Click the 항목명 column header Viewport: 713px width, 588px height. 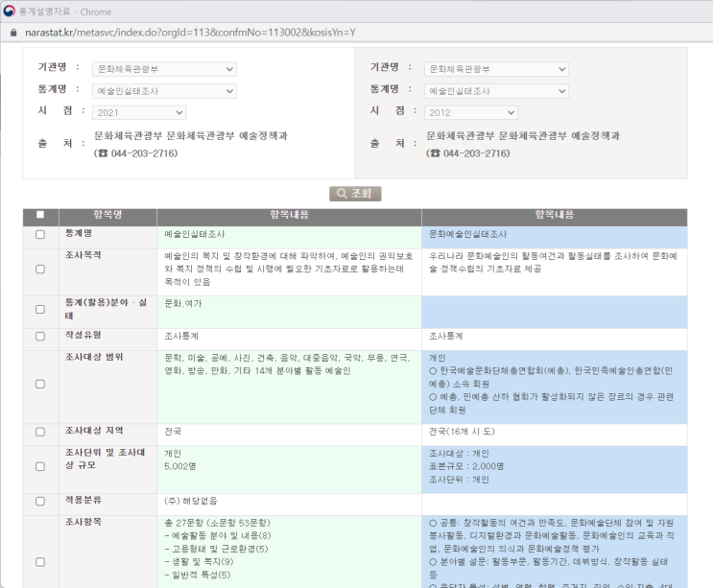[x=107, y=215]
